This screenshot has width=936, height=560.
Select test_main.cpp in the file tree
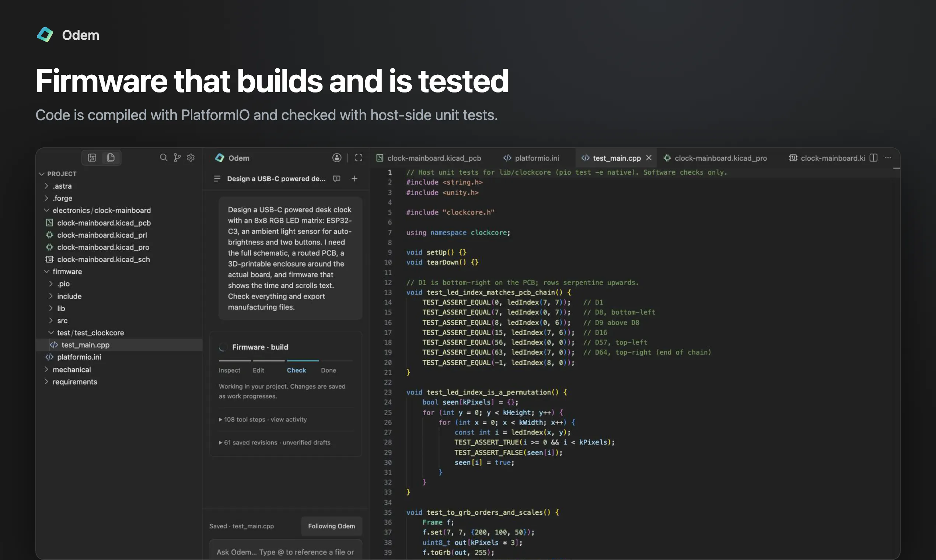pos(119,345)
